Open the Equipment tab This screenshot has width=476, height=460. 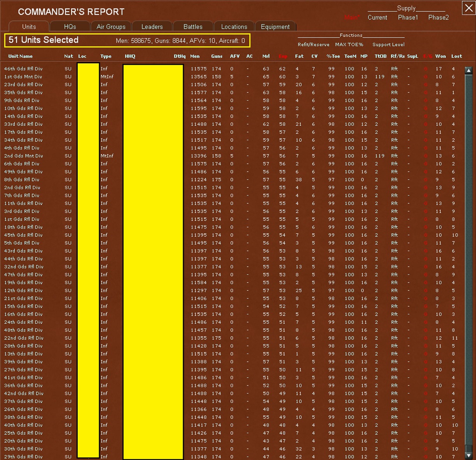[x=275, y=26]
